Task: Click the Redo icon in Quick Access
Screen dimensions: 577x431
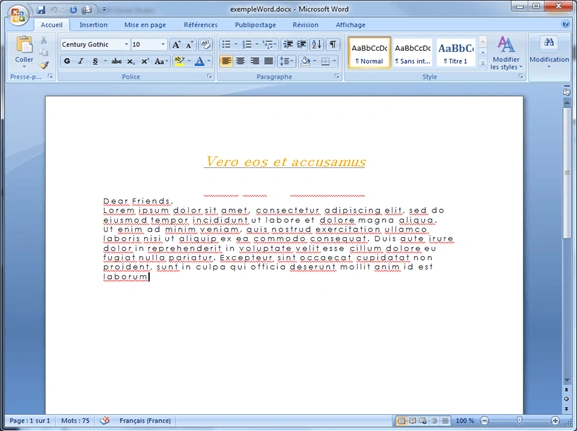Action: pos(73,10)
